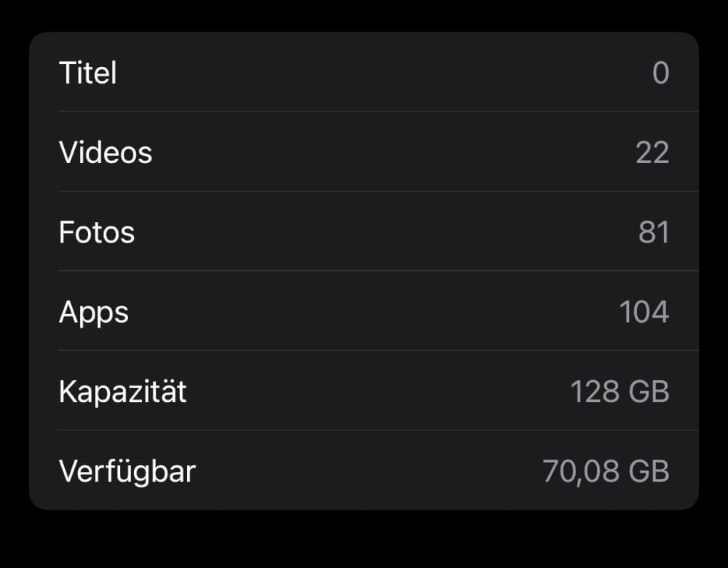728x568 pixels.
Task: Select the Titel row label
Action: (88, 73)
